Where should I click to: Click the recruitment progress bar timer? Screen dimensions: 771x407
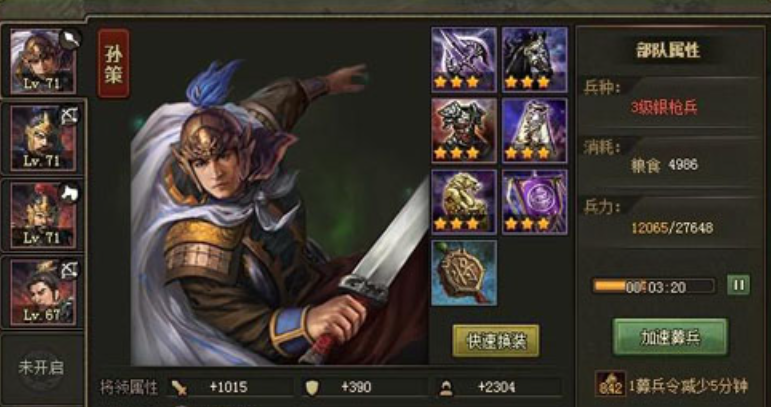click(654, 286)
